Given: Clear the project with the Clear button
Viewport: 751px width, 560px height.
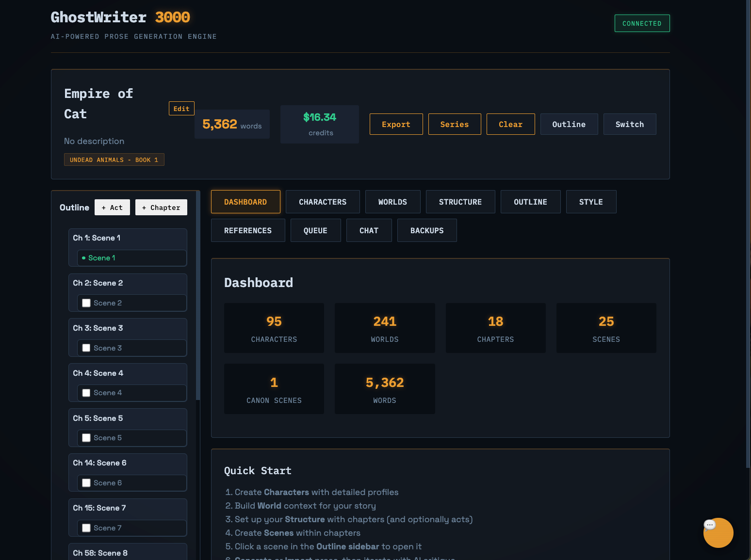Looking at the screenshot, I should point(510,124).
